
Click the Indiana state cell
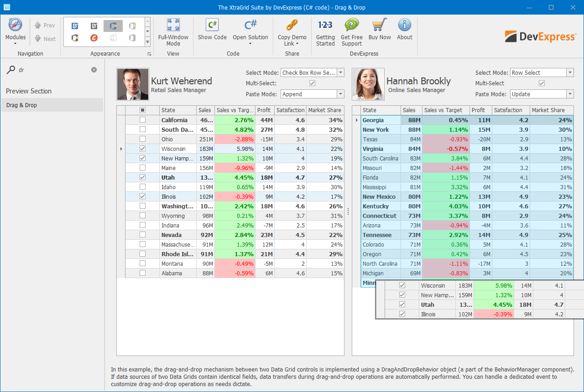pos(178,225)
